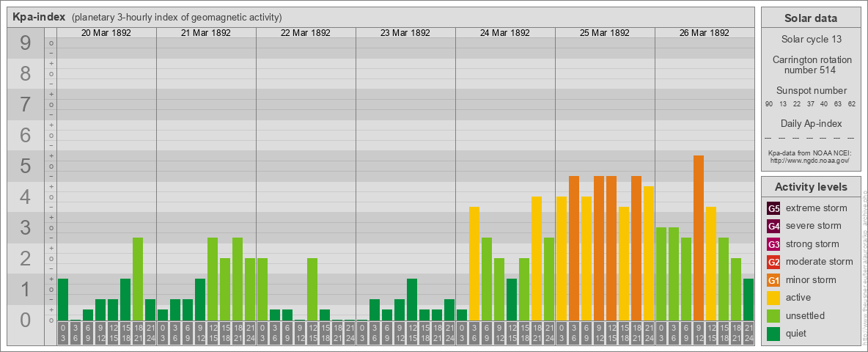
Task: Click the light green 12-15 bar on 21 Mar 1892
Action: coord(213,279)
